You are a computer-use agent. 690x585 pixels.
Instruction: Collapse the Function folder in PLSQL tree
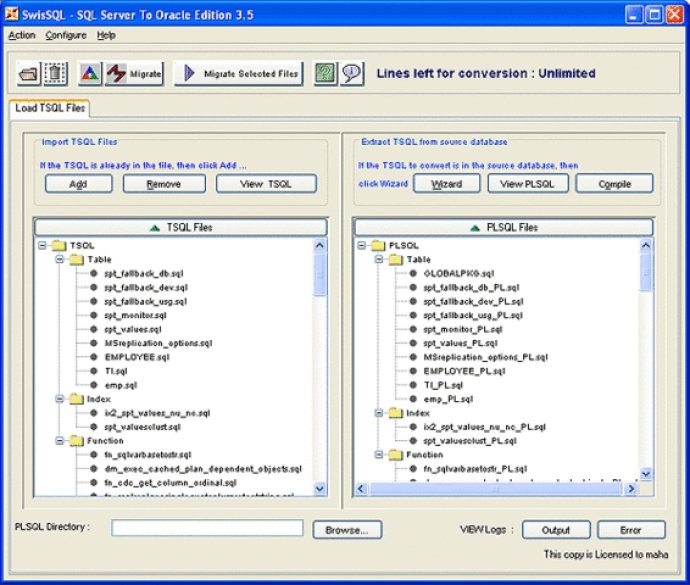379,455
